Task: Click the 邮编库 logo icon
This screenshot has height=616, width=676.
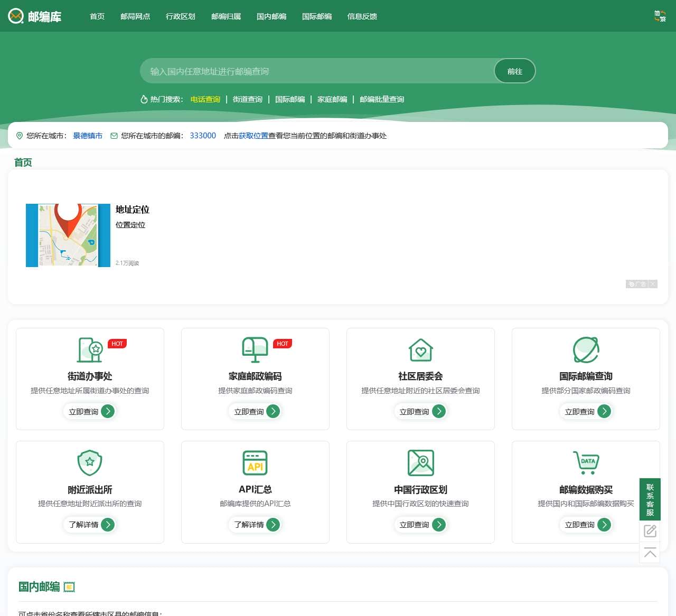Action: point(16,16)
